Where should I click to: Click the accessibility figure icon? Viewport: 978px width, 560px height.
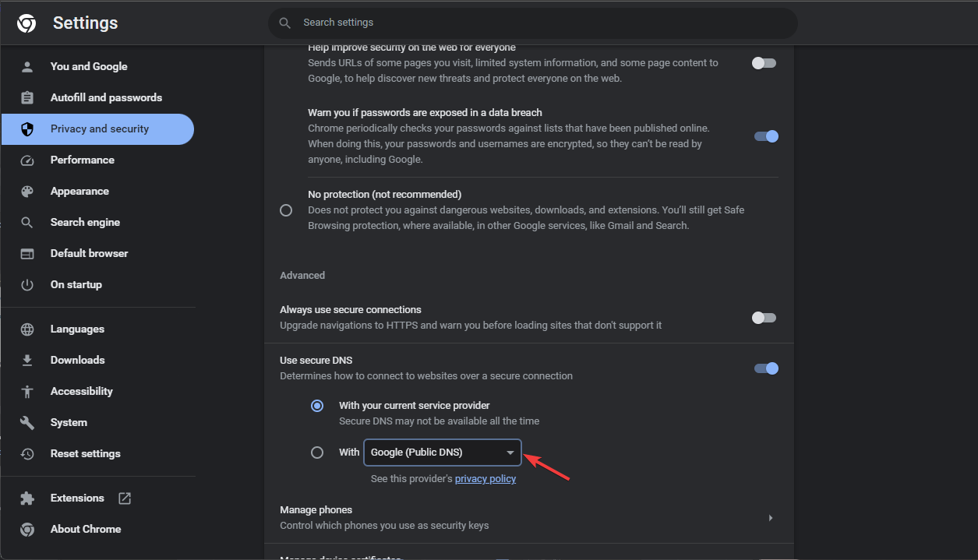pos(27,392)
